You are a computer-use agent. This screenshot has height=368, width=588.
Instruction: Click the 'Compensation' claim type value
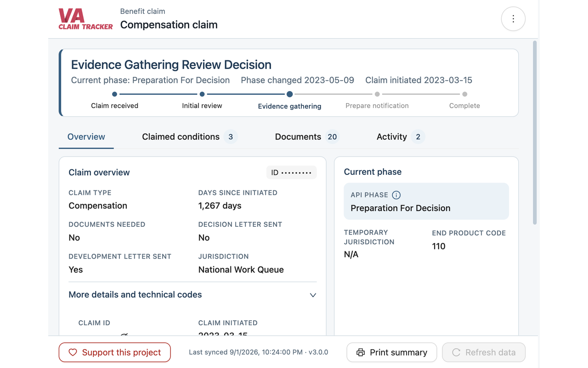[98, 206]
